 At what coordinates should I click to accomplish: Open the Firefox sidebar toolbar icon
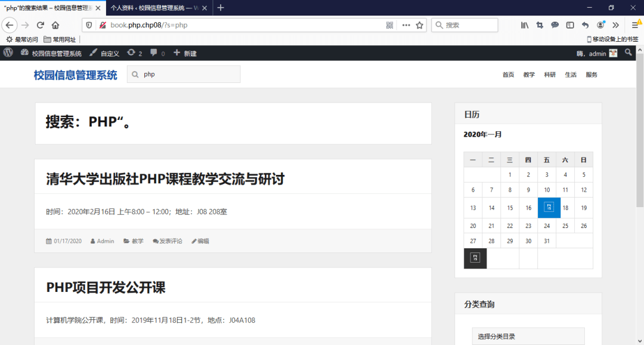point(569,25)
